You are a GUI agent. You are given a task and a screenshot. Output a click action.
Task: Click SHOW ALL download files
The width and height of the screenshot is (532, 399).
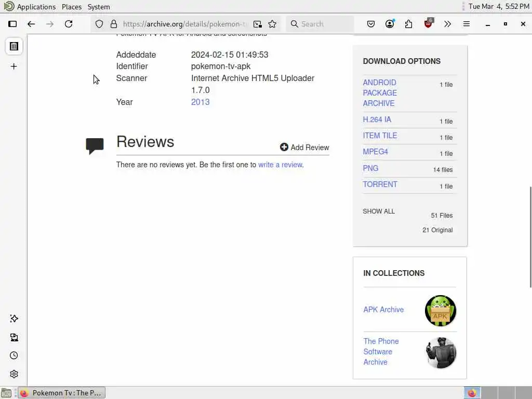pos(379,211)
